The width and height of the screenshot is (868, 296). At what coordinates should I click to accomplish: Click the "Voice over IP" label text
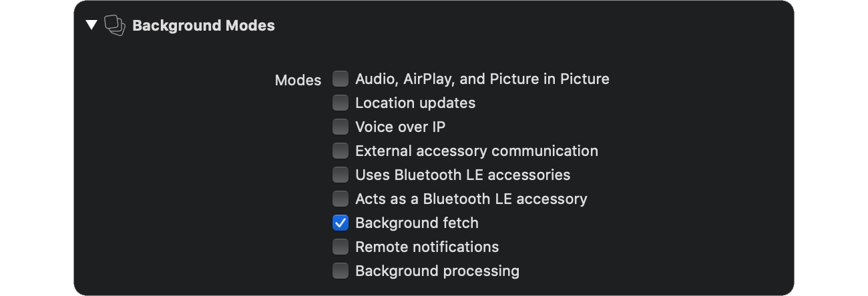point(400,127)
